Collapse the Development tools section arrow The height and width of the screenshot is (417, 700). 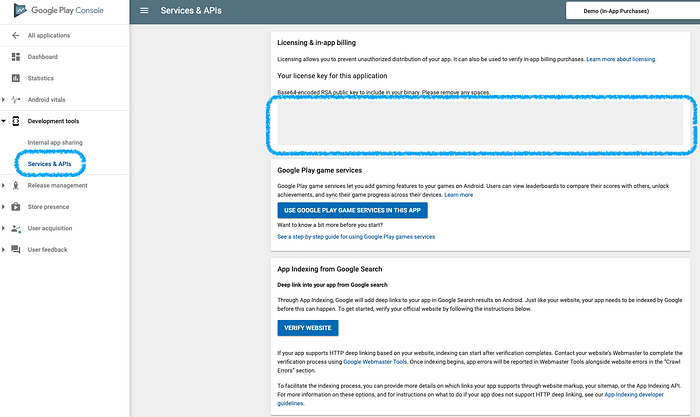click(x=4, y=121)
